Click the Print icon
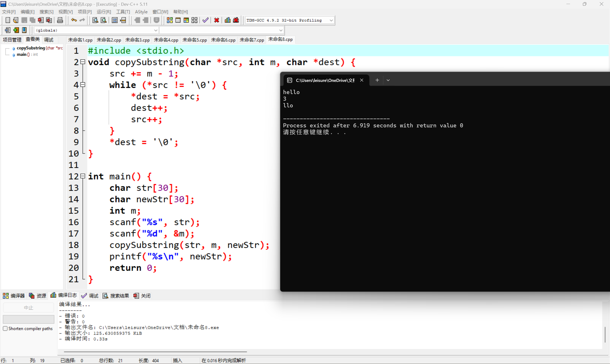Viewport: 610px width, 364px height. tap(60, 20)
